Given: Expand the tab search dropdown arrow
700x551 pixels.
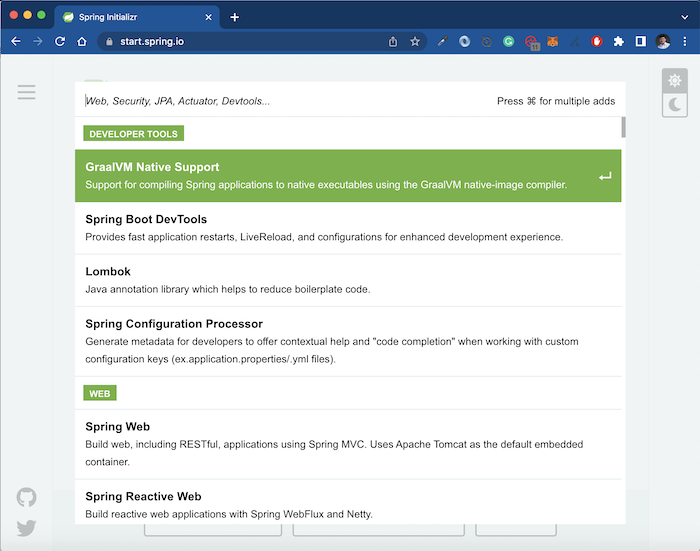Looking at the screenshot, I should click(x=684, y=17).
